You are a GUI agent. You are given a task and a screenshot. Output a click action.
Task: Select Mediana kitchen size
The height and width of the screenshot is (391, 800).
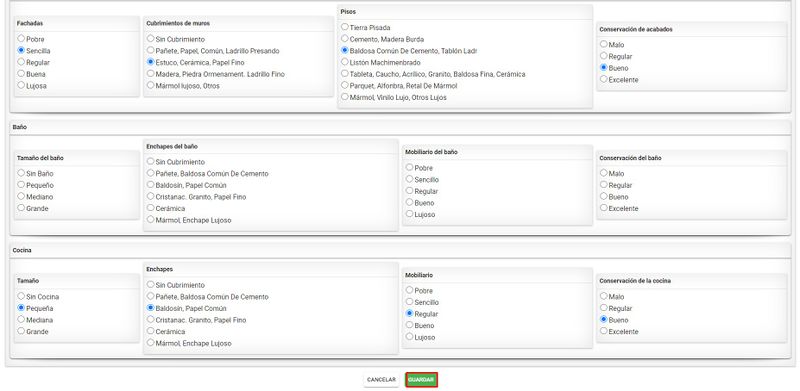point(21,320)
